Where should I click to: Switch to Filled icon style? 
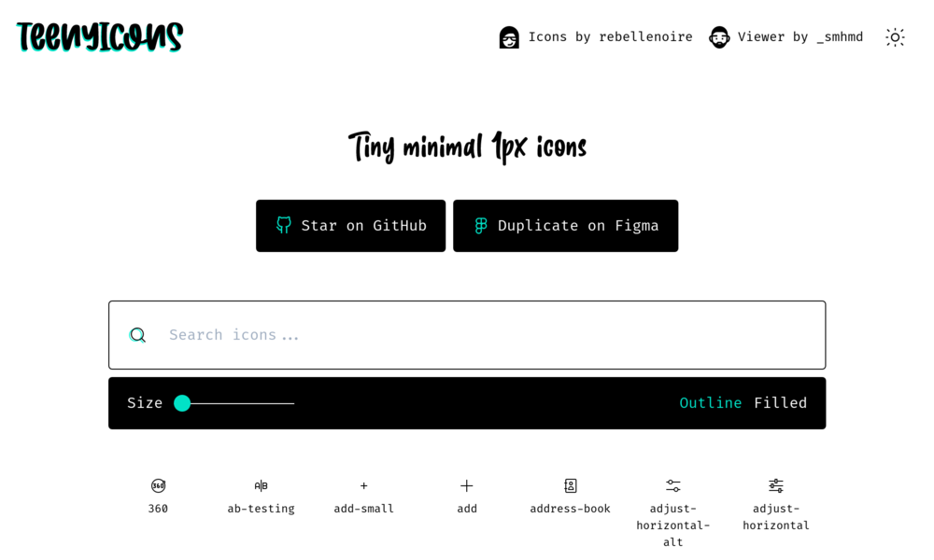tap(781, 403)
